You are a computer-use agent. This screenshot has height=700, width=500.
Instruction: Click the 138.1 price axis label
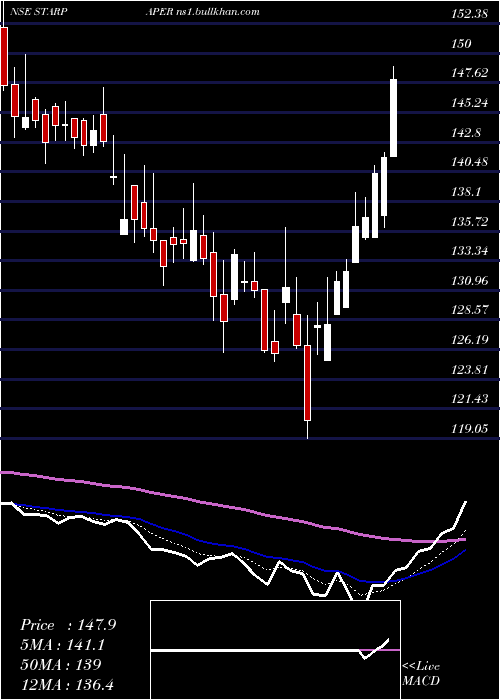pos(467,192)
